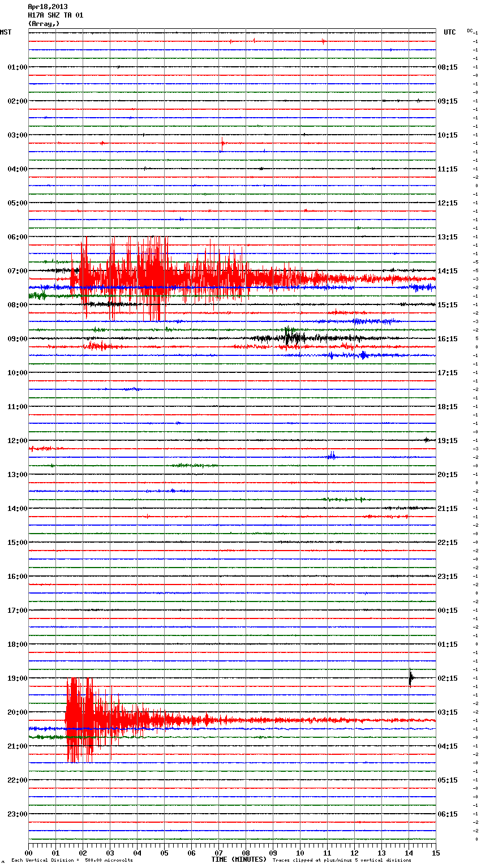The width and height of the screenshot is (481, 868).
Task: Click the '23:15' UTC row label
Action: tap(448, 577)
